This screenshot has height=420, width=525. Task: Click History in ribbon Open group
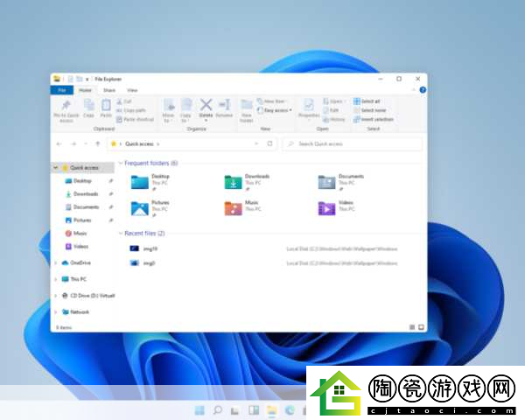pos(334,119)
